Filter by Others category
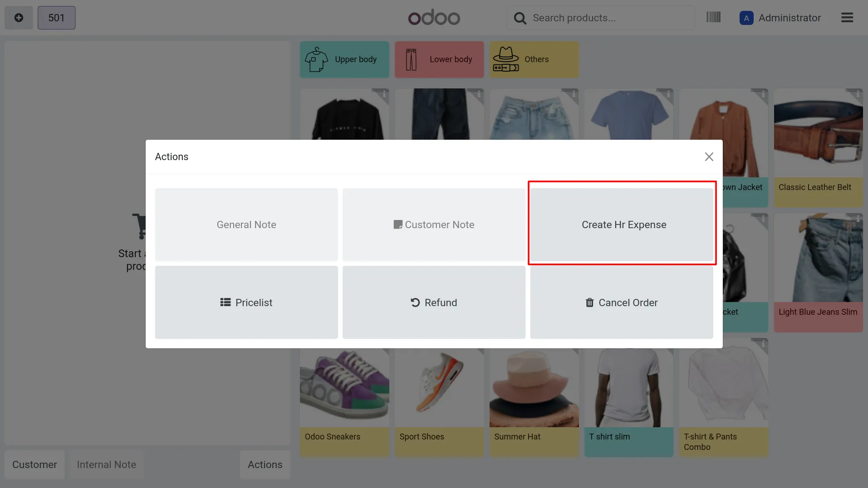The height and width of the screenshot is (488, 868). pos(534,59)
